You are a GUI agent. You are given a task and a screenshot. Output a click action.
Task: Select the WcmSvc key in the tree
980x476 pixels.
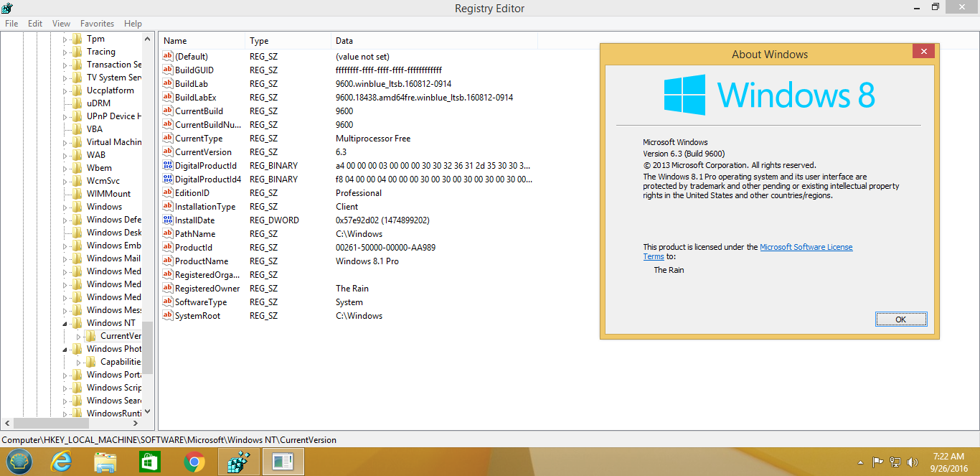[x=103, y=181]
